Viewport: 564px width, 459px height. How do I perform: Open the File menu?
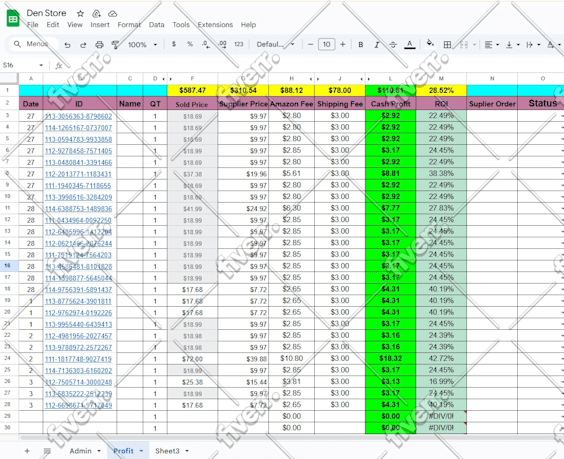pos(32,25)
